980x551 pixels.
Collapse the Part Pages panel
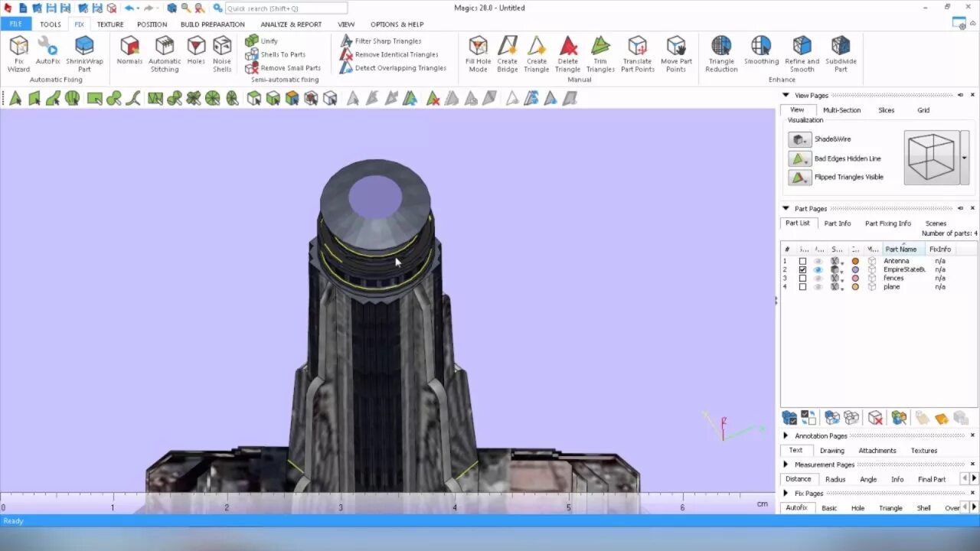pyautogui.click(x=785, y=208)
